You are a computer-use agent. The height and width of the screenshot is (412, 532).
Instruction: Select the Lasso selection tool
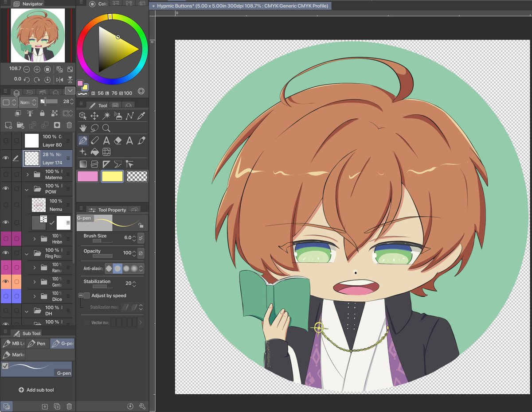94,128
